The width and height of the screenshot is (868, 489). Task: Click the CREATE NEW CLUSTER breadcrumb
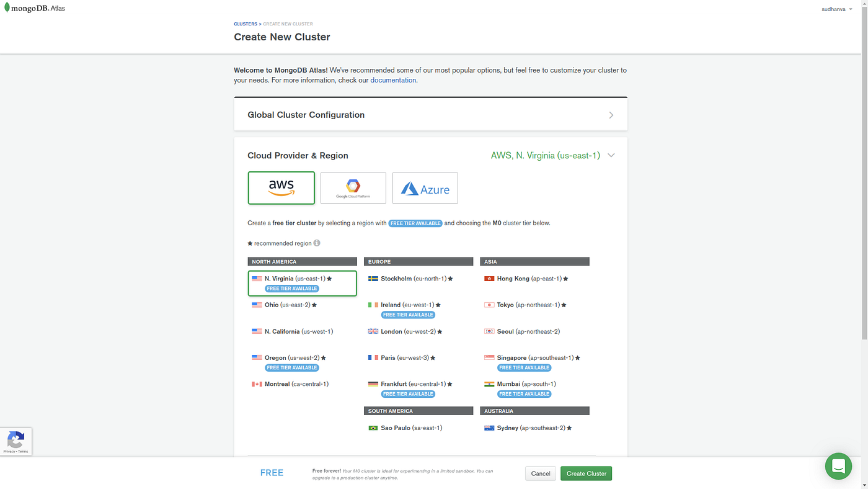click(x=288, y=23)
